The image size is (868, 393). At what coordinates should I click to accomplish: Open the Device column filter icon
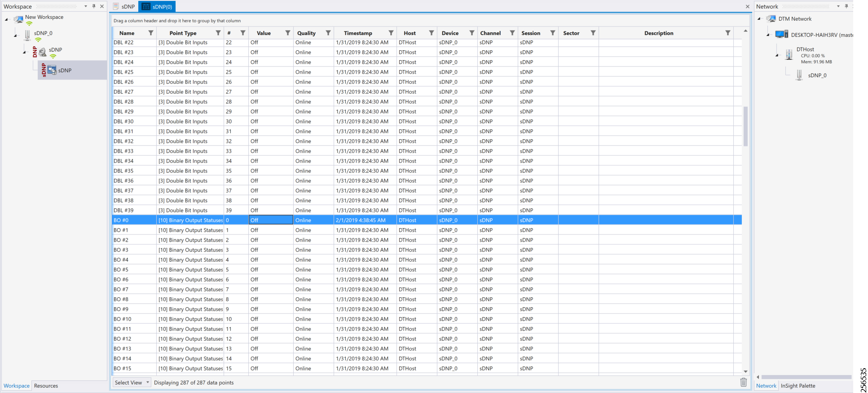point(472,33)
